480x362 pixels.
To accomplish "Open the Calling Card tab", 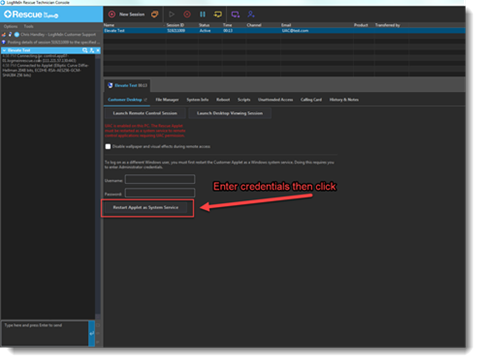I will (x=311, y=100).
